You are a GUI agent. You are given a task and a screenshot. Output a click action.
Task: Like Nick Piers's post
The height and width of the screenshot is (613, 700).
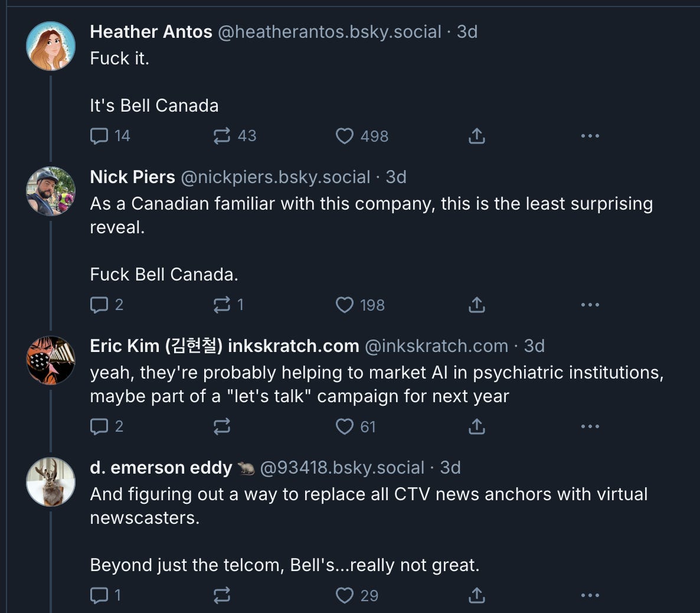point(345,305)
